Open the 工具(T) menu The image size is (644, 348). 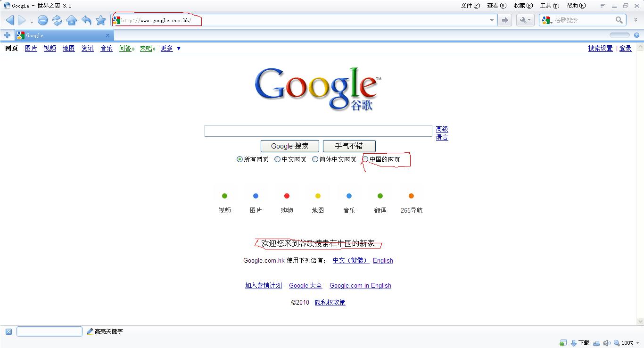(549, 6)
